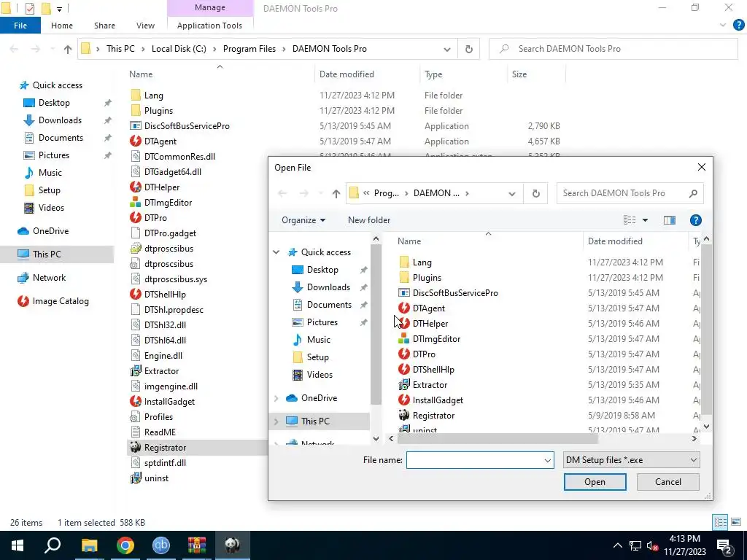This screenshot has width=747, height=560.
Task: Expand the Explorer address bar history dropdown
Action: 447,49
